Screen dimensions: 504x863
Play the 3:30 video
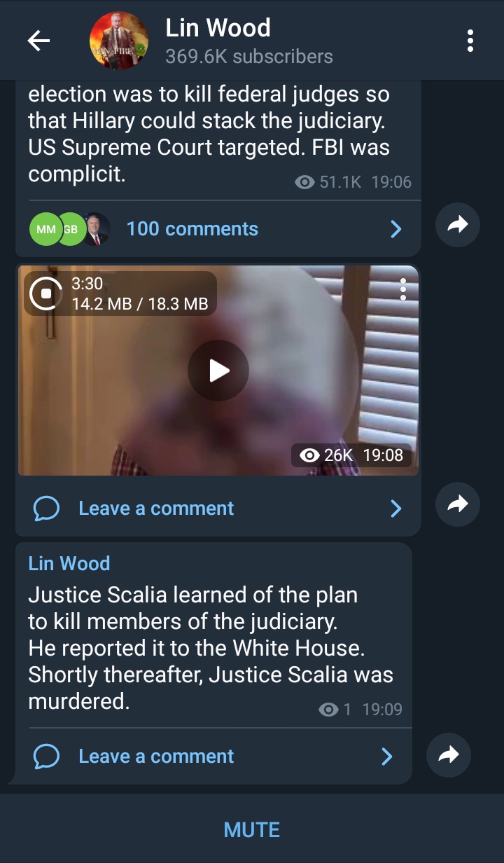point(218,371)
